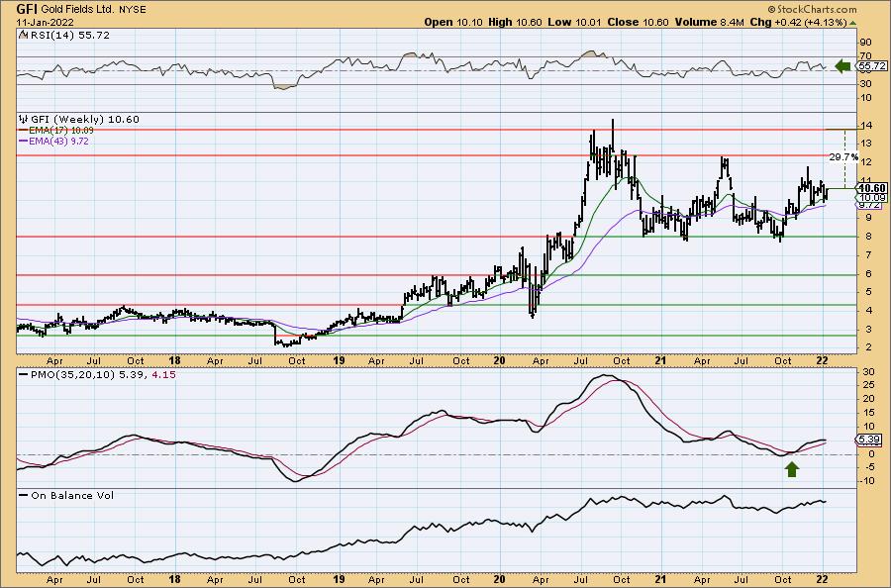891x588 pixels.
Task: Click the Chg +0.42 (+4.13%) value
Action: (798, 22)
